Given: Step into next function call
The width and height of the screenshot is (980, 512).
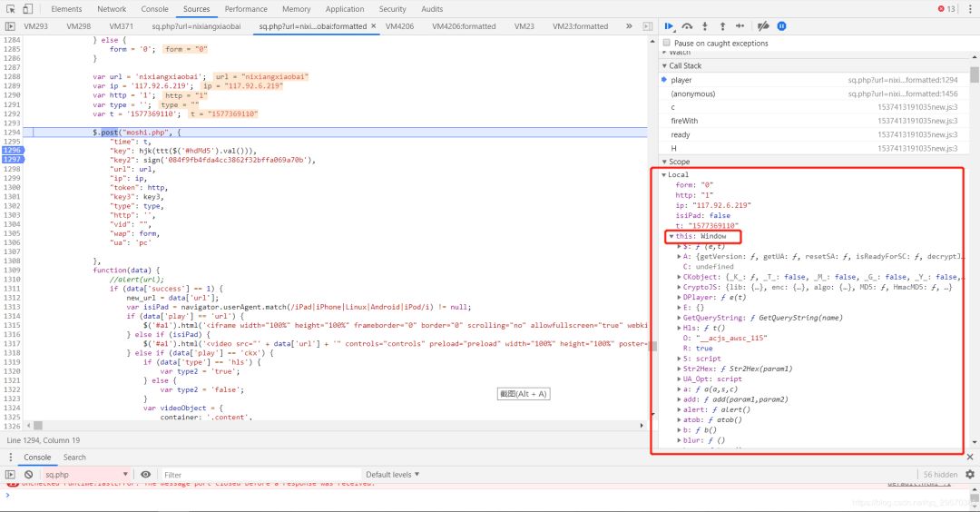Looking at the screenshot, I should (705, 26).
